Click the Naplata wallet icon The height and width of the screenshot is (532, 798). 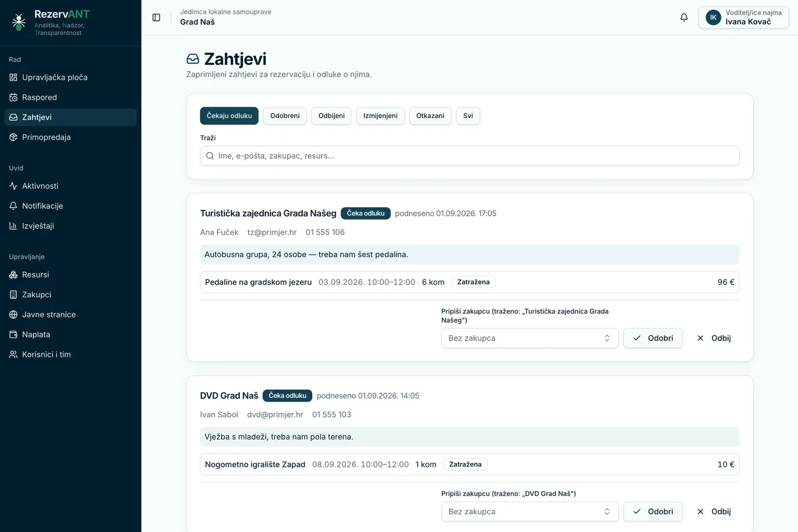[13, 335]
